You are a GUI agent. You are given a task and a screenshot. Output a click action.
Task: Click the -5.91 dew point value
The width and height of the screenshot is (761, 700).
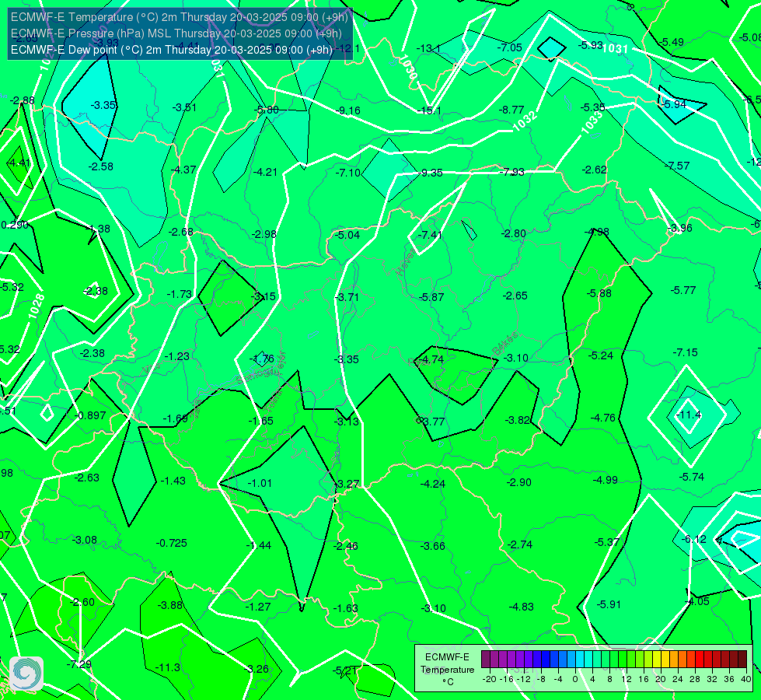(x=609, y=605)
